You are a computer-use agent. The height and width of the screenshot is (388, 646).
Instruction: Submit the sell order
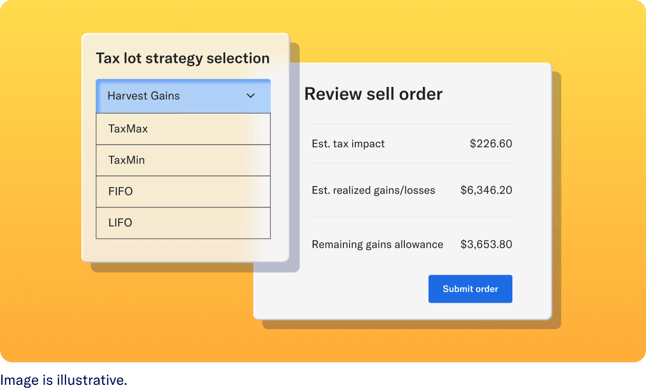(x=470, y=289)
